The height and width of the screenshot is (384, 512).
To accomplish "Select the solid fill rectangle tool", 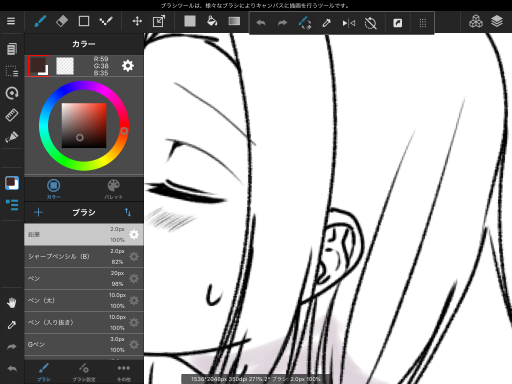I will (x=190, y=21).
